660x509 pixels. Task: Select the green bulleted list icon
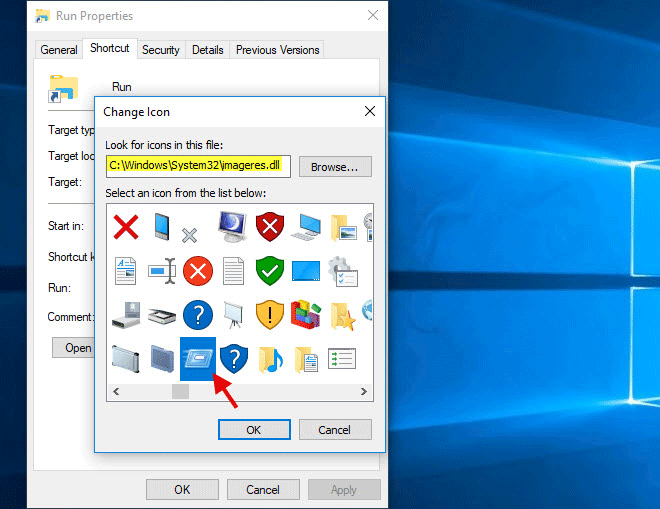pos(342,358)
